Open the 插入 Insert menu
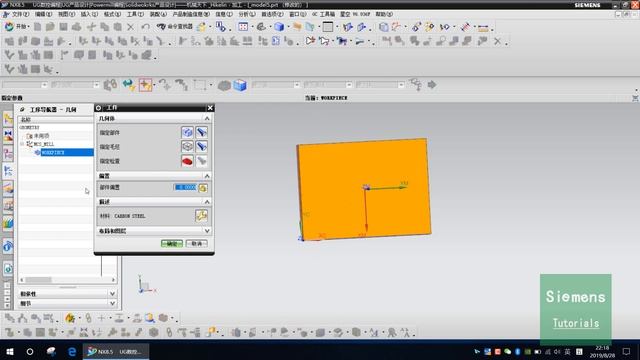The height and width of the screenshot is (360, 640). (89, 14)
